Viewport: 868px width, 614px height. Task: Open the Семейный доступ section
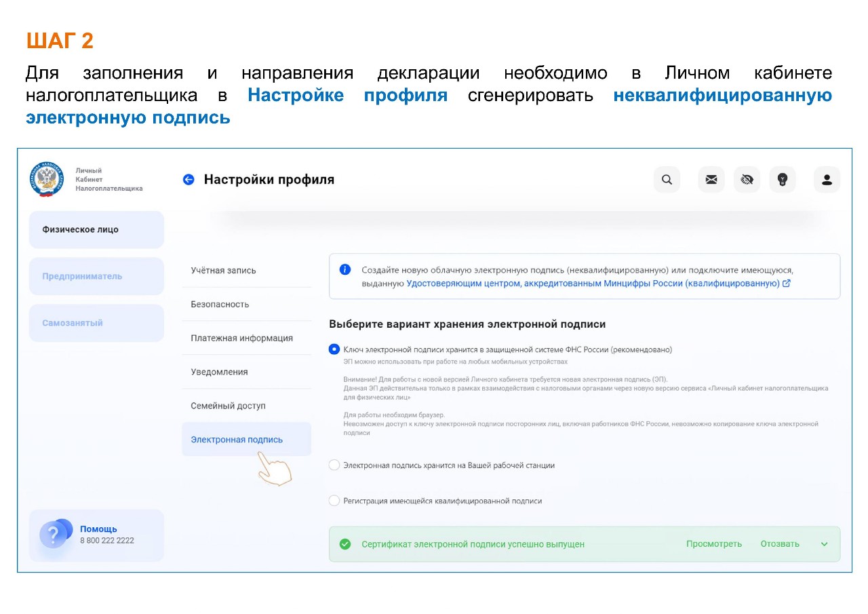point(228,406)
